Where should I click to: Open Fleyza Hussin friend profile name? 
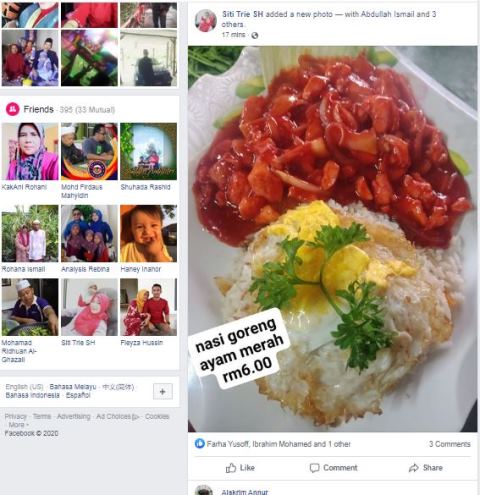tap(142, 343)
